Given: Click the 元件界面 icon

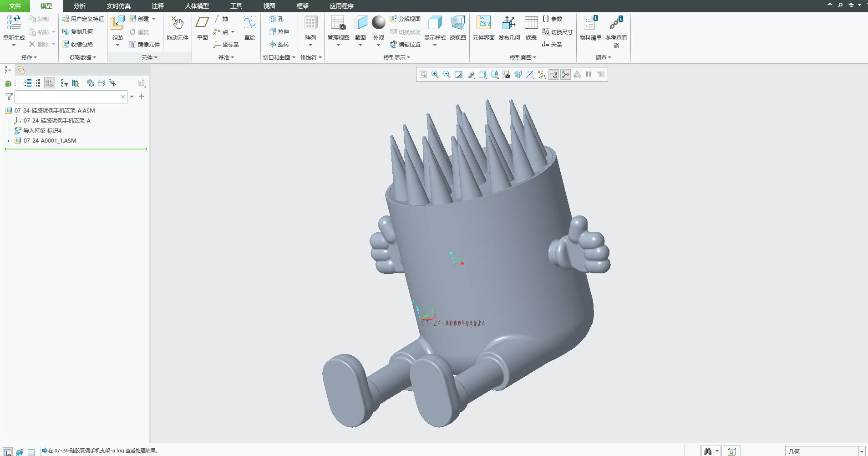Looking at the screenshot, I should pyautogui.click(x=483, y=23).
